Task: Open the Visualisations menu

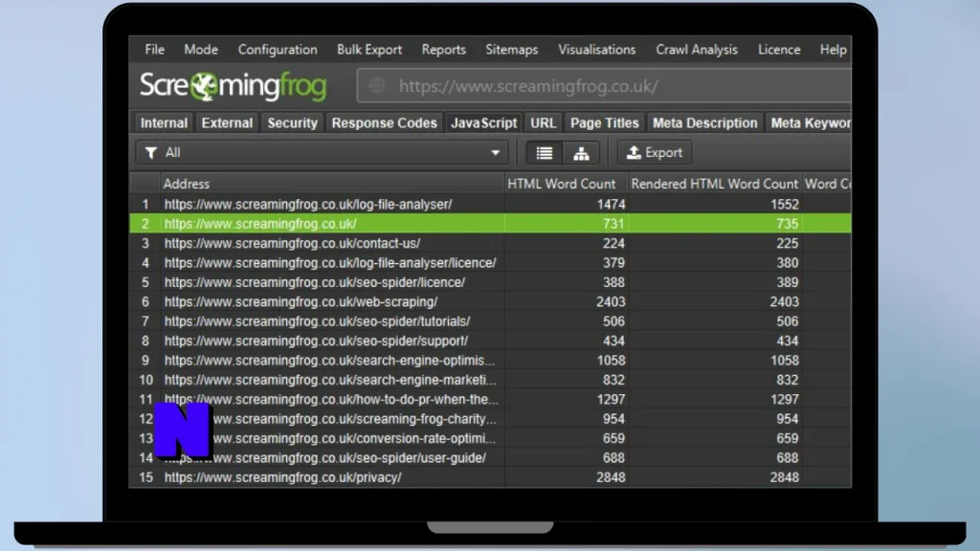Action: click(597, 50)
